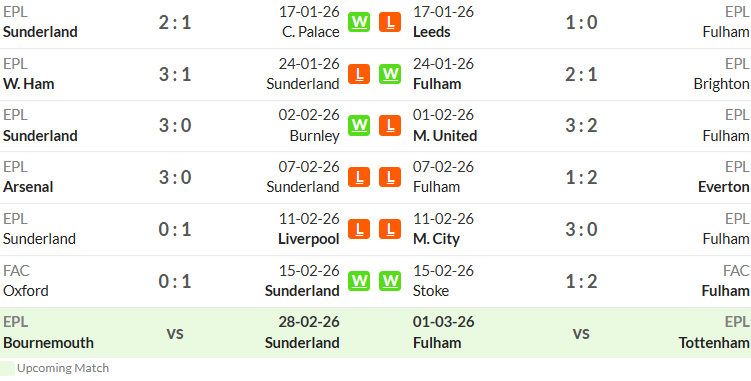Image resolution: width=751 pixels, height=381 pixels.
Task: Click green W badge for Fulham vs Brighton
Action: point(390,74)
